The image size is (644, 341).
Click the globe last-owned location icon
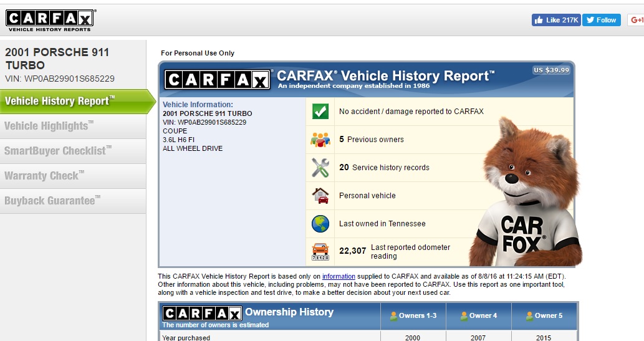(x=320, y=223)
